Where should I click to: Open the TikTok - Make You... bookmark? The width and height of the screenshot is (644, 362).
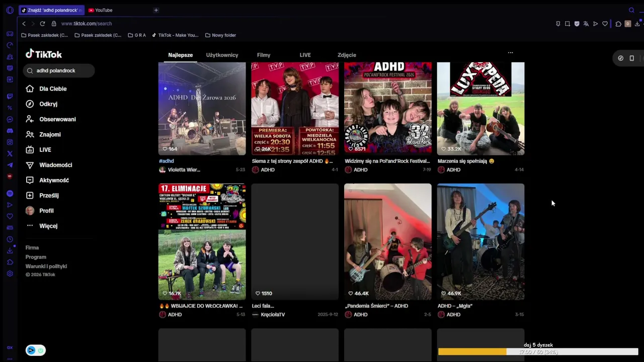coord(175,35)
